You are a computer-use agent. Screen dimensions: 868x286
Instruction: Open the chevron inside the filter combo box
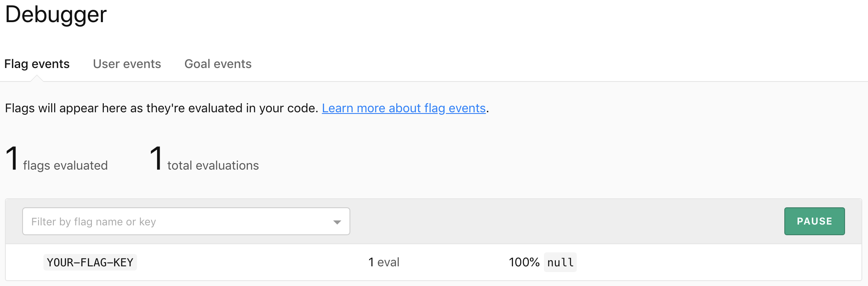point(337,221)
